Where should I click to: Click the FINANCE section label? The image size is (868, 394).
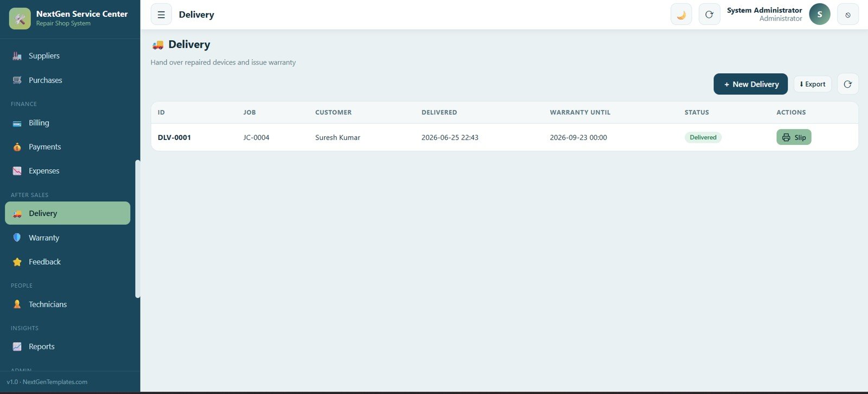point(24,104)
